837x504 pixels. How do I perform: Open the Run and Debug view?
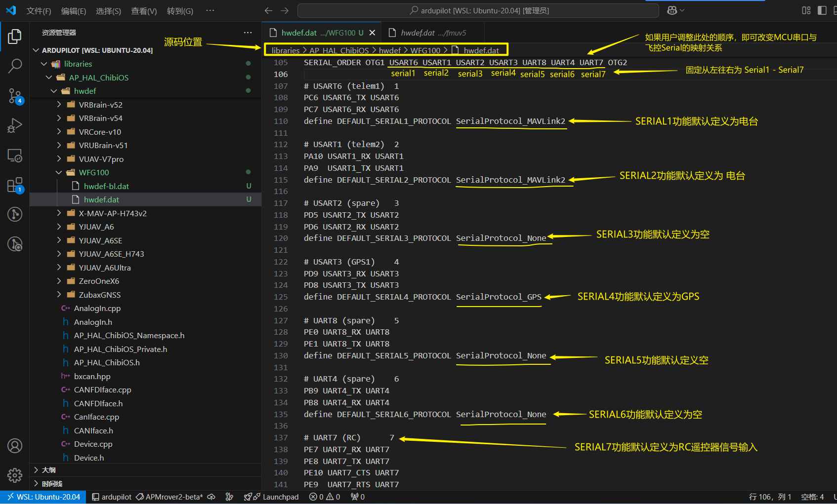(15, 125)
